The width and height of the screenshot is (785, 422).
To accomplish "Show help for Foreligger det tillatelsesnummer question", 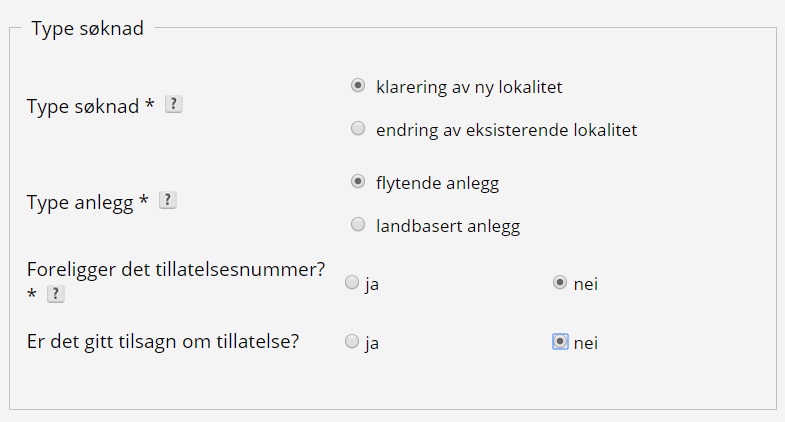I will click(57, 294).
